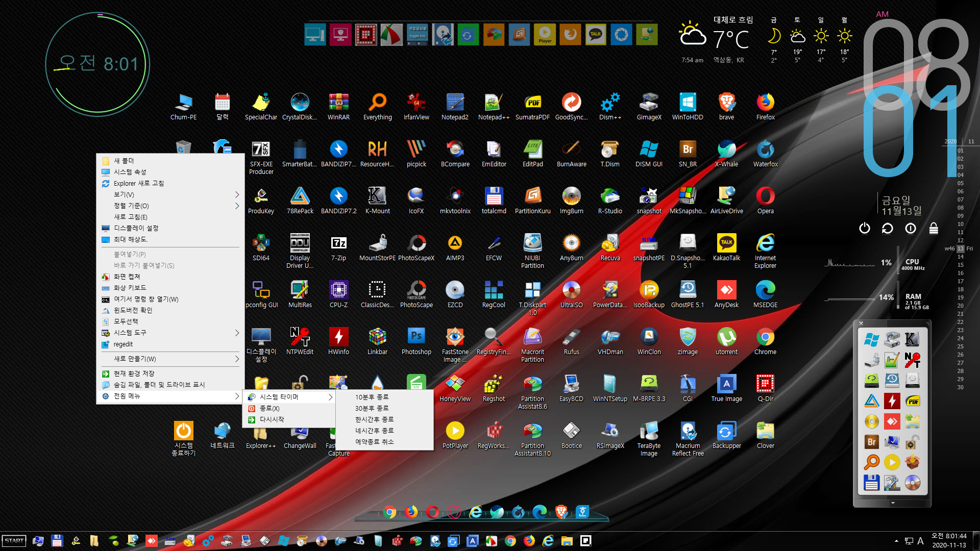Expand the 전원 메뉴 submenu

point(171,396)
